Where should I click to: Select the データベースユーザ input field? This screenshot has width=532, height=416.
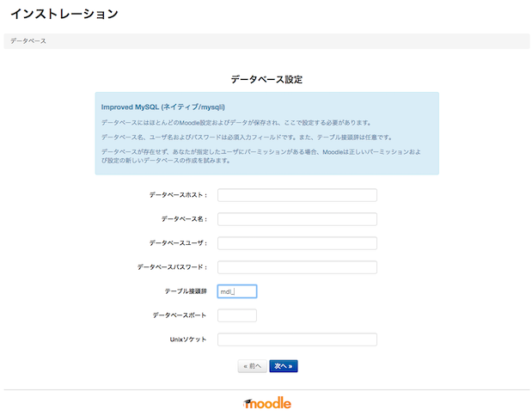pos(297,243)
